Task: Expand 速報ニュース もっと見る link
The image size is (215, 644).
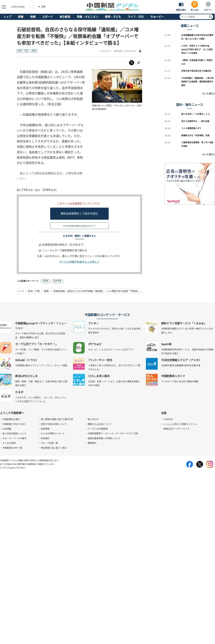Action: click(208, 93)
